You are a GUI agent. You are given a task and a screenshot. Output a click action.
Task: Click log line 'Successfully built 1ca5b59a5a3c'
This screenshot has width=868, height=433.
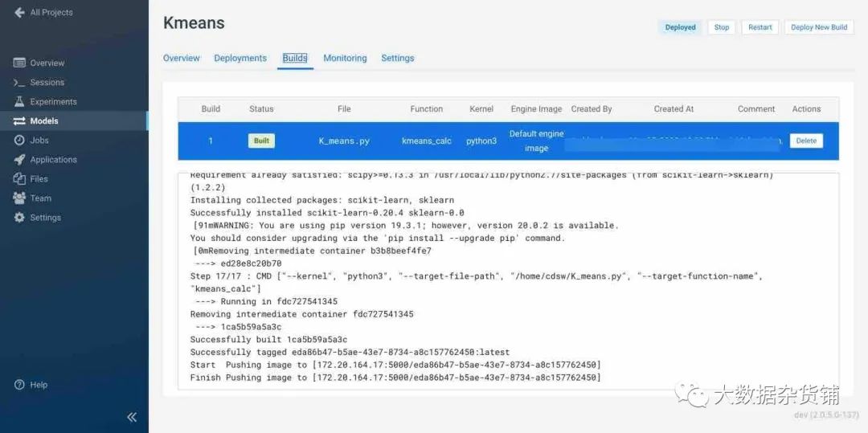(x=268, y=340)
